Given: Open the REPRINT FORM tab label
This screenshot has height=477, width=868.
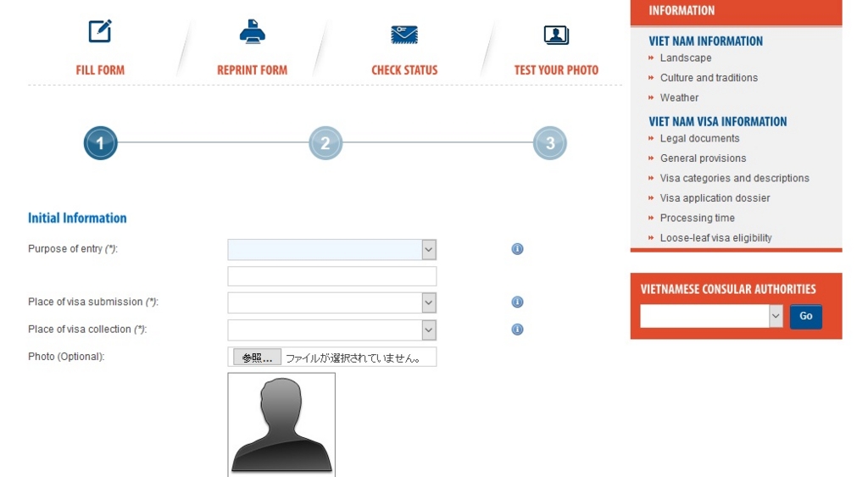Looking at the screenshot, I should point(252,70).
